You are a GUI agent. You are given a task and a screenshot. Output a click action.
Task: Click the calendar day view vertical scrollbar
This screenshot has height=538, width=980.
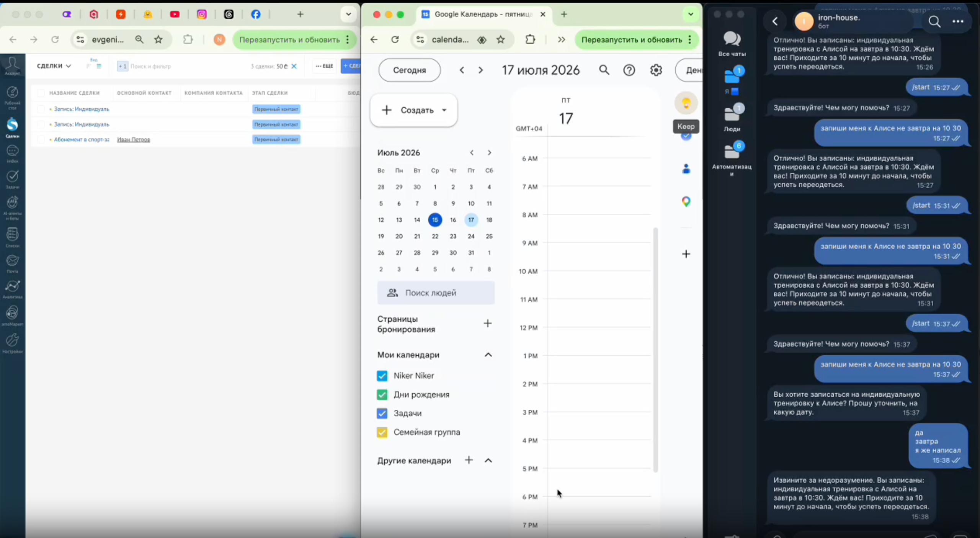[655, 350]
